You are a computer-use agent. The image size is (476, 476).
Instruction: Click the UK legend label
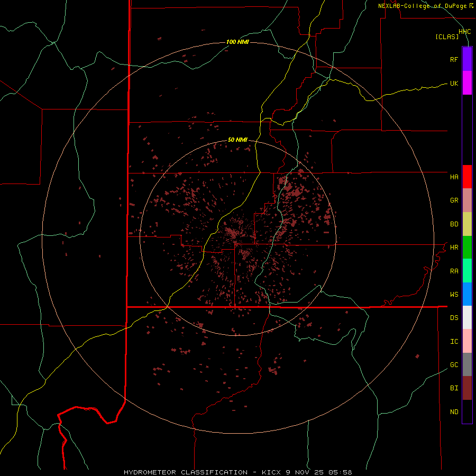pyautogui.click(x=454, y=83)
